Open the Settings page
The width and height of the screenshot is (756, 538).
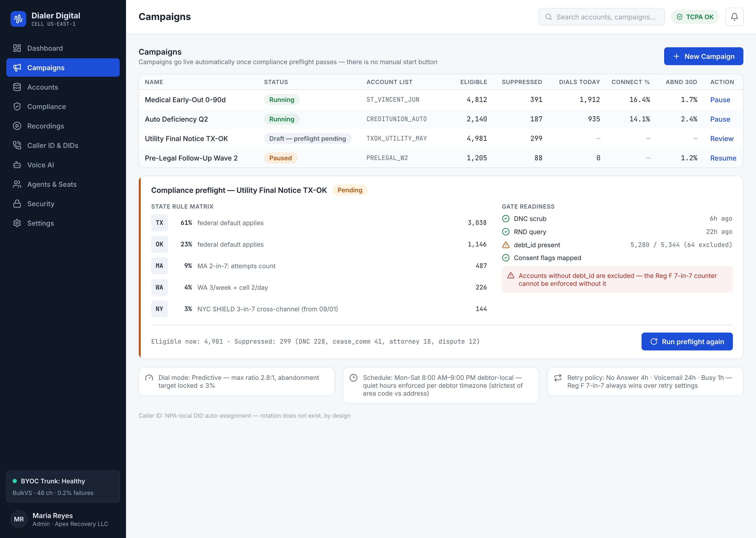[x=63, y=223]
